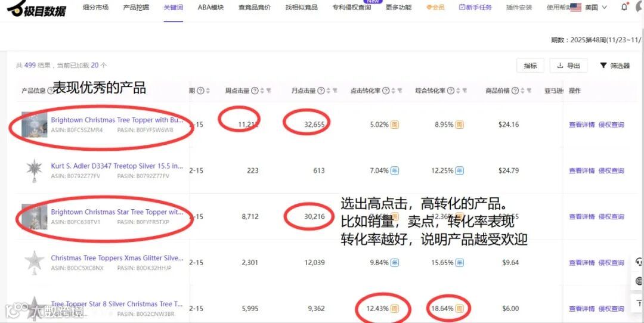
Task: Go to 插件安装
Action: (x=519, y=7)
